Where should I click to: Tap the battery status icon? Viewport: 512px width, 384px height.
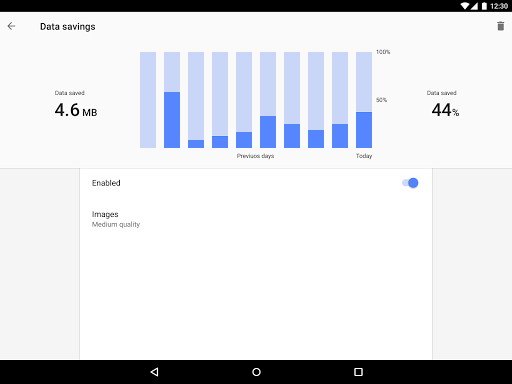(484, 6)
